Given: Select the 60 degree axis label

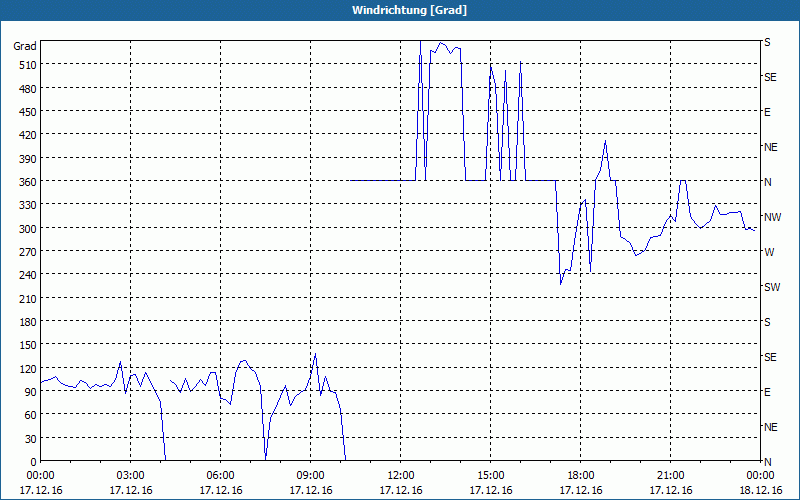Looking at the screenshot, I should click(x=31, y=415).
